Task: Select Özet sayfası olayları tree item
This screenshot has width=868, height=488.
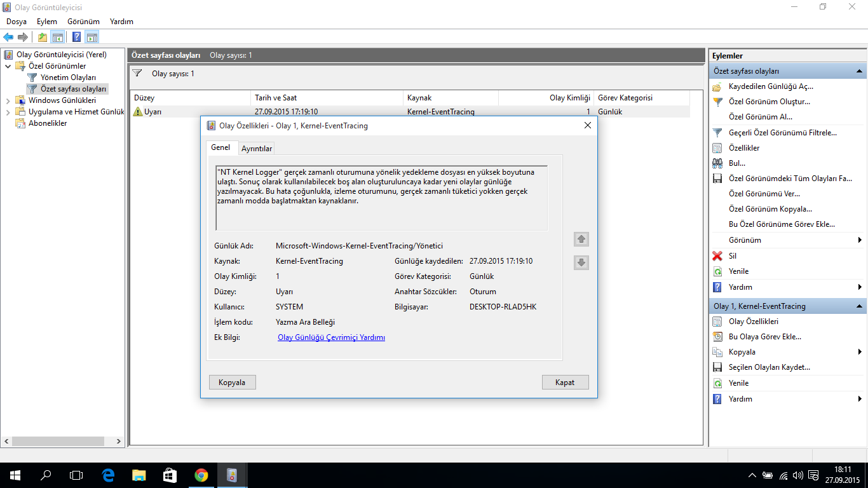Action: (x=74, y=89)
